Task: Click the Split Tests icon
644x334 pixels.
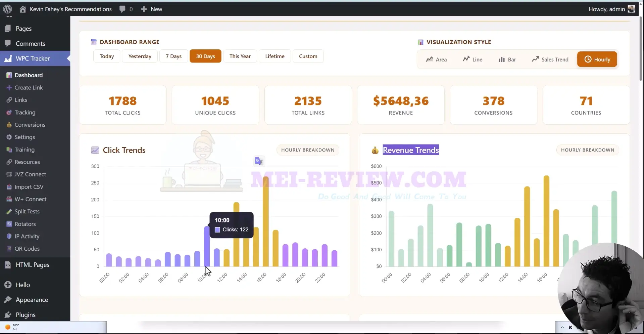Action: 9,211
